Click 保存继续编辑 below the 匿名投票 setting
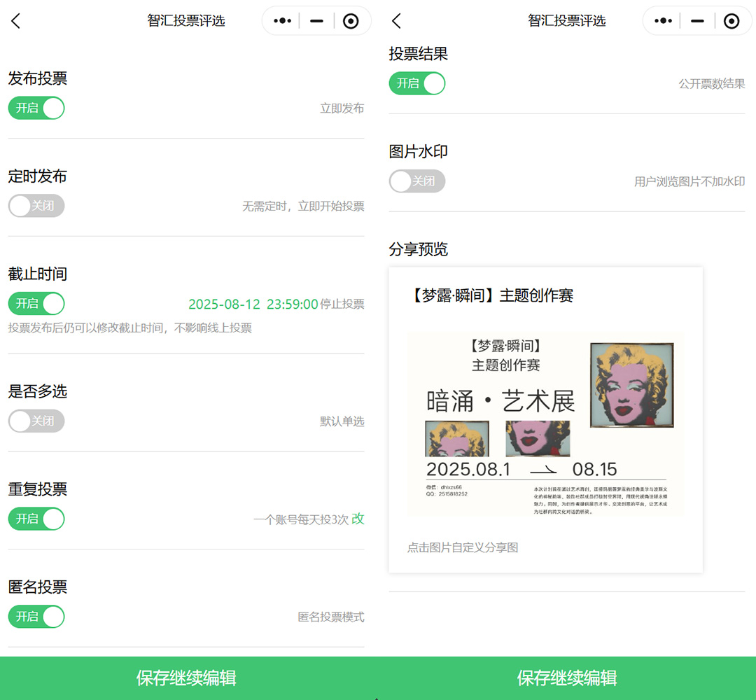 (186, 678)
